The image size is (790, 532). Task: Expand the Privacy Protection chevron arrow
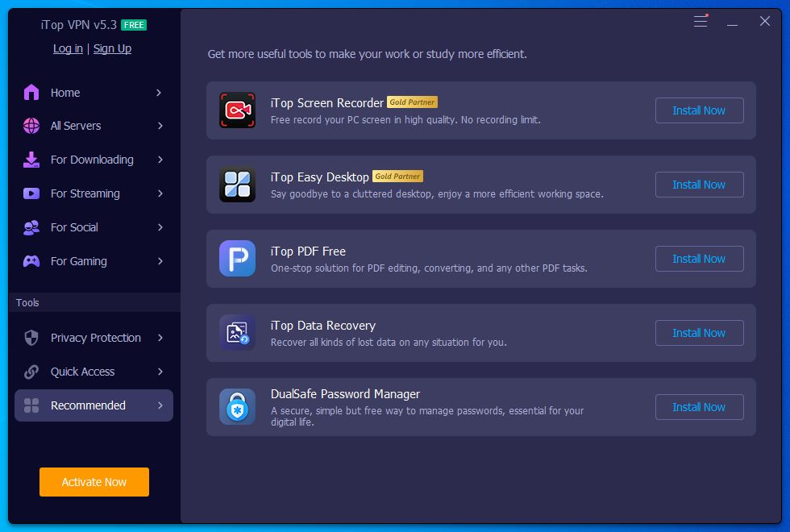(160, 338)
